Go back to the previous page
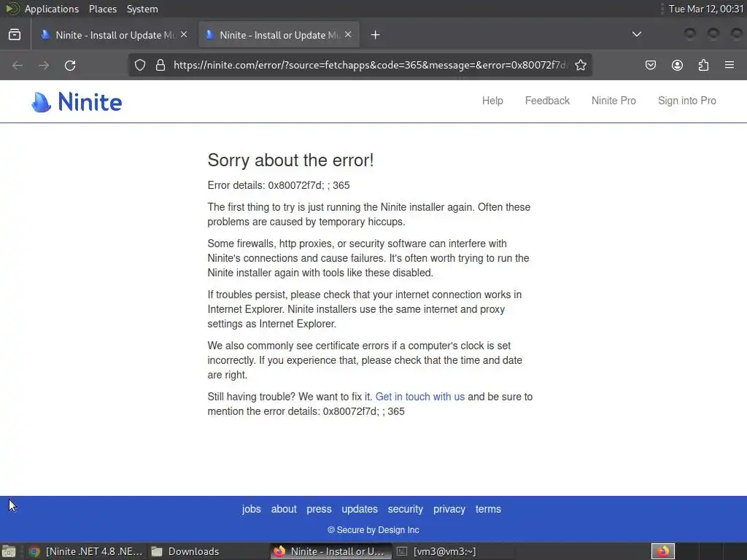 coord(18,65)
